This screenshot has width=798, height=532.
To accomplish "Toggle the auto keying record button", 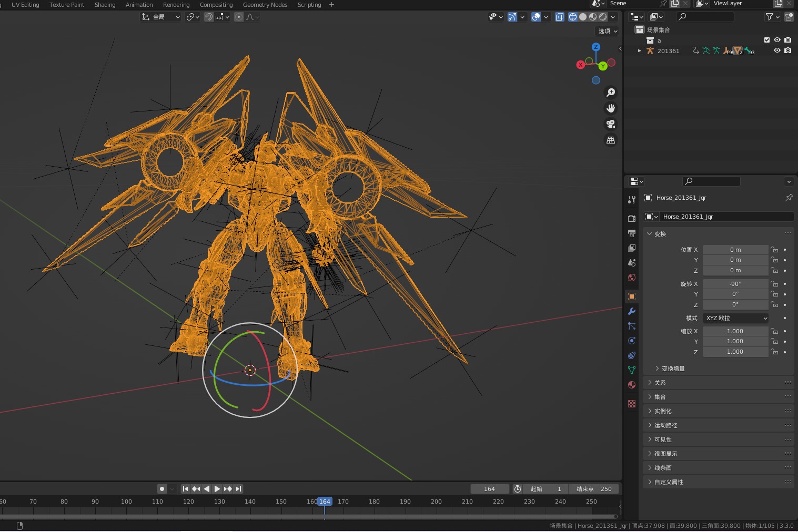I will point(162,489).
